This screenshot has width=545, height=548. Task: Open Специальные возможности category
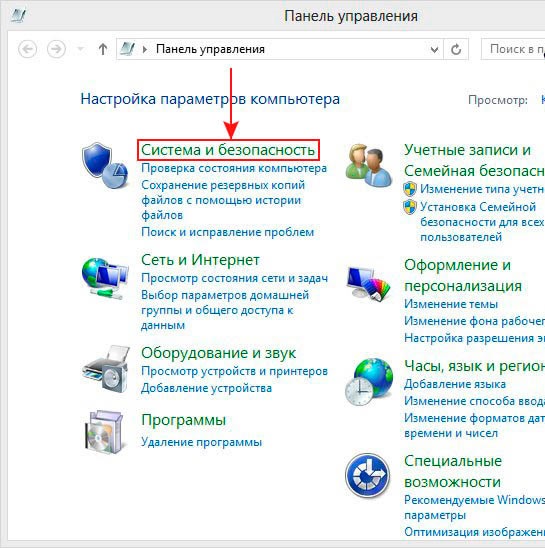click(453, 471)
